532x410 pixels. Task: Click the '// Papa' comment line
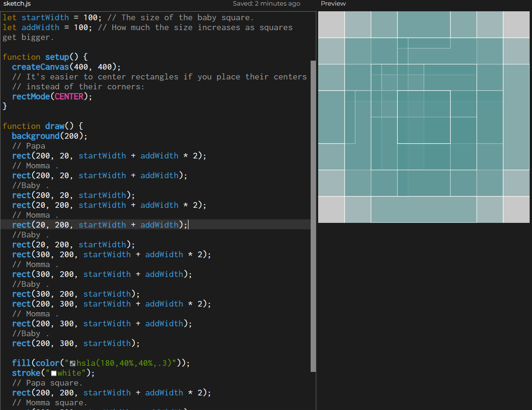29,146
